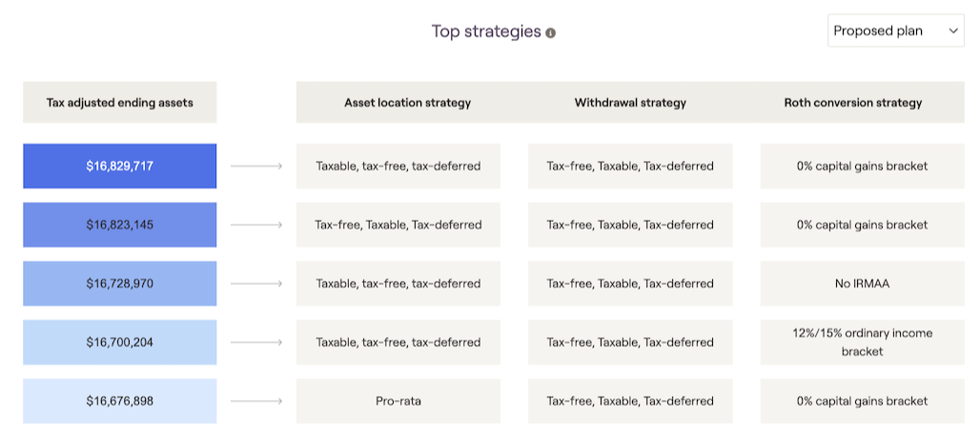This screenshot has width=980, height=441.
Task: Choose the $16,728,970 ending assets strategy
Action: click(119, 284)
